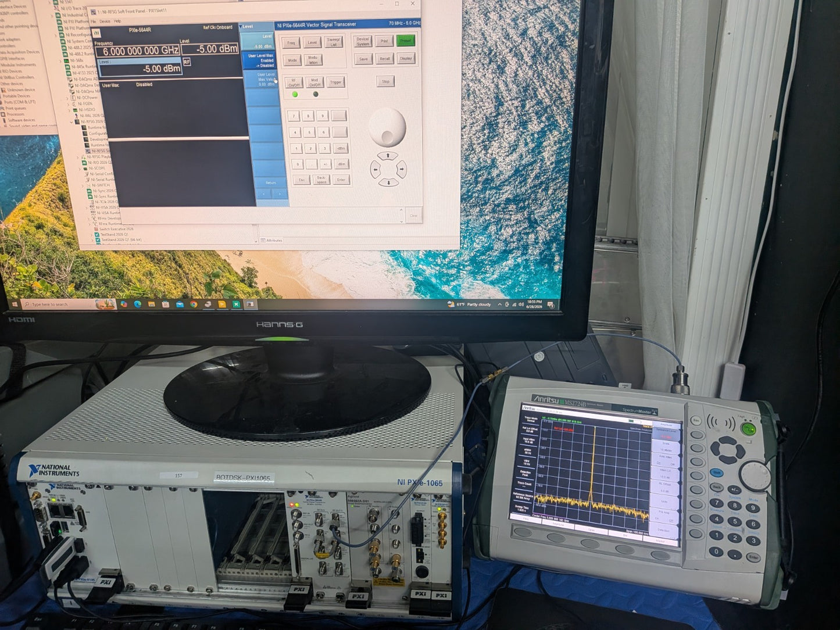The image size is (840, 630).
Task: Click the Esc key on keypad
Action: [302, 180]
